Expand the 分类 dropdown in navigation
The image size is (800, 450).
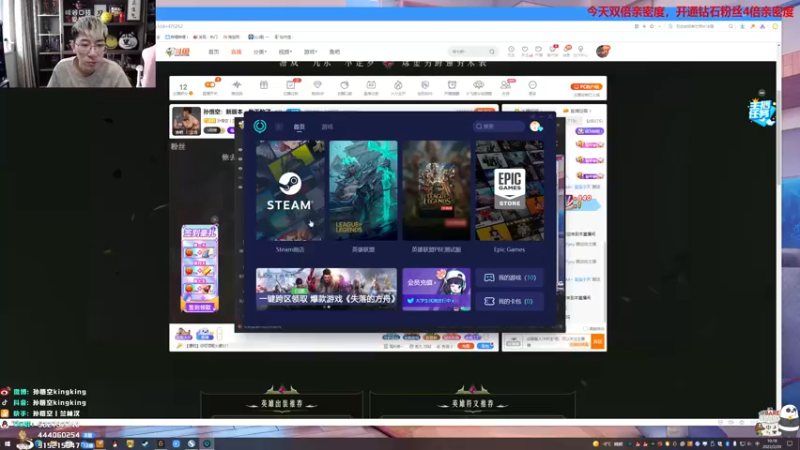260,52
